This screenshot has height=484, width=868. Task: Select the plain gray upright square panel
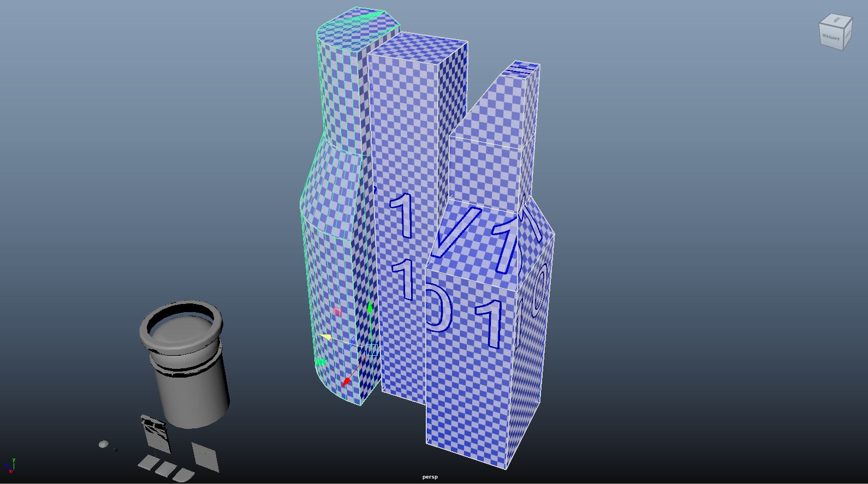(206, 456)
